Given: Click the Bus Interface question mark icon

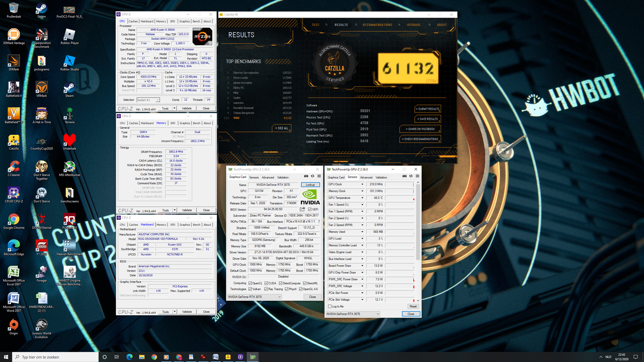Looking at the screenshot, I should click(319, 222).
